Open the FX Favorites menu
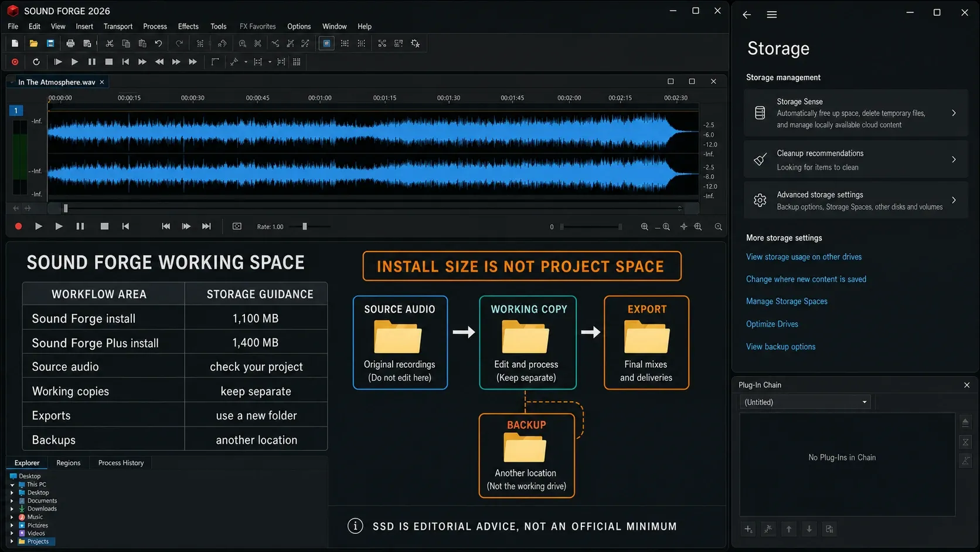 pos(257,26)
